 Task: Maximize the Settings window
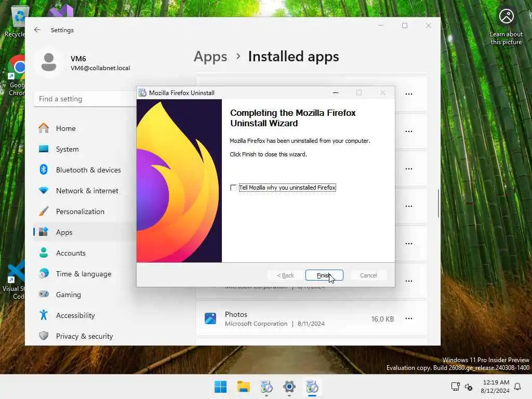(404, 25)
